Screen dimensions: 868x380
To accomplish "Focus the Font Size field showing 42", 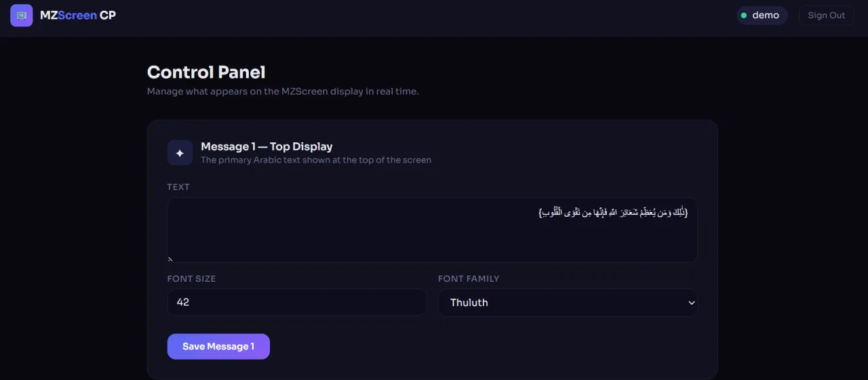I will click(297, 302).
